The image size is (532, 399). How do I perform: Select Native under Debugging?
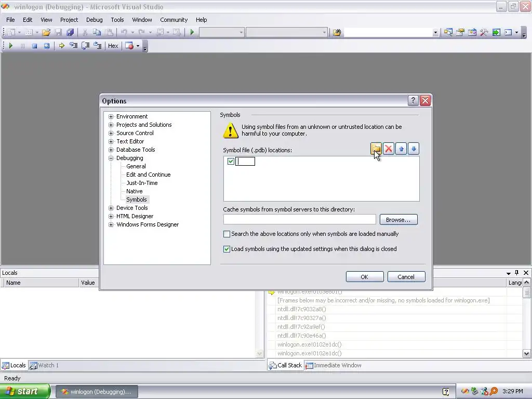point(135,191)
